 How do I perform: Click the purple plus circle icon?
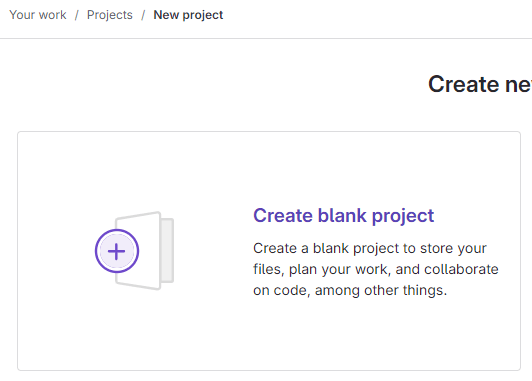(117, 251)
